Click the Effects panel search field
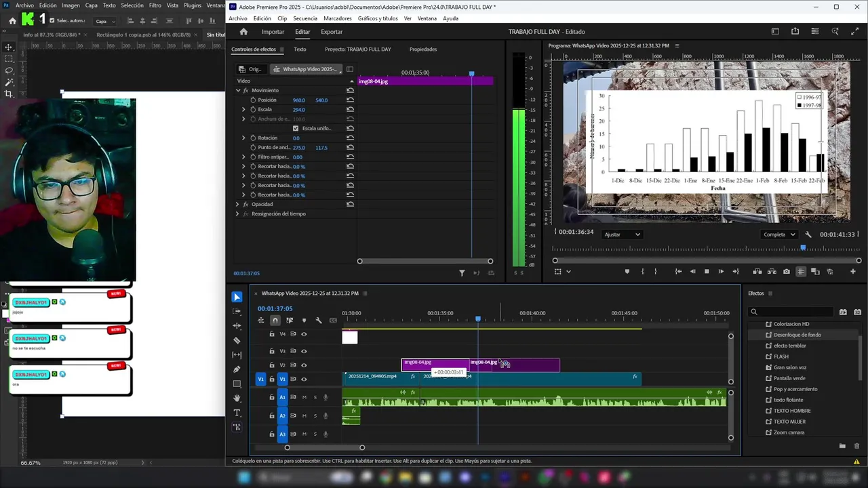The width and height of the screenshot is (868, 488). [791, 312]
